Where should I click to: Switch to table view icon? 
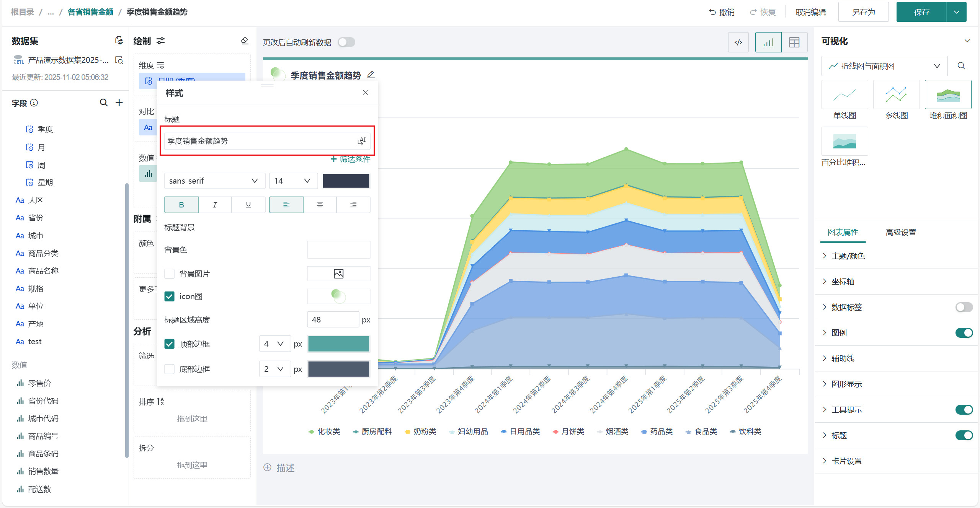tap(794, 42)
